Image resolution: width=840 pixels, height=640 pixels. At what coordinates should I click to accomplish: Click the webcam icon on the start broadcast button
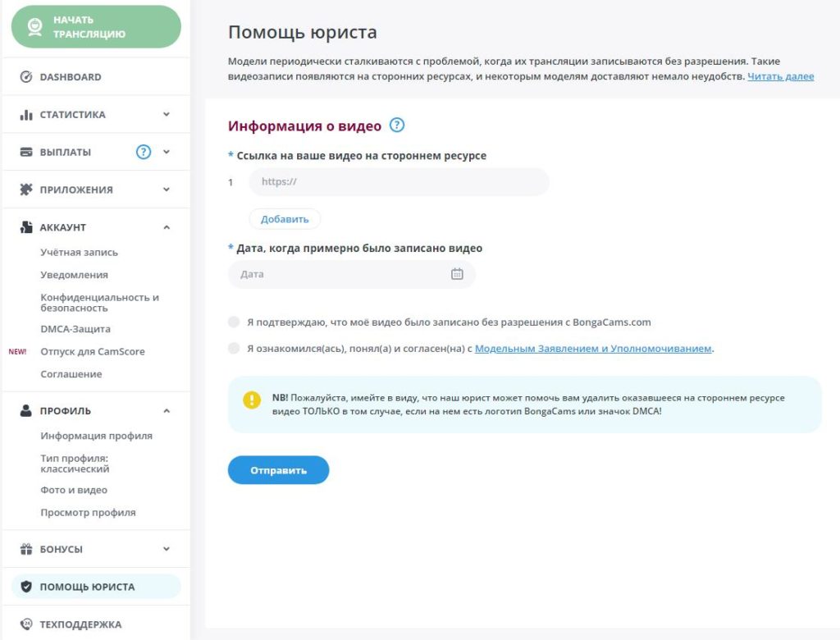(x=34, y=27)
